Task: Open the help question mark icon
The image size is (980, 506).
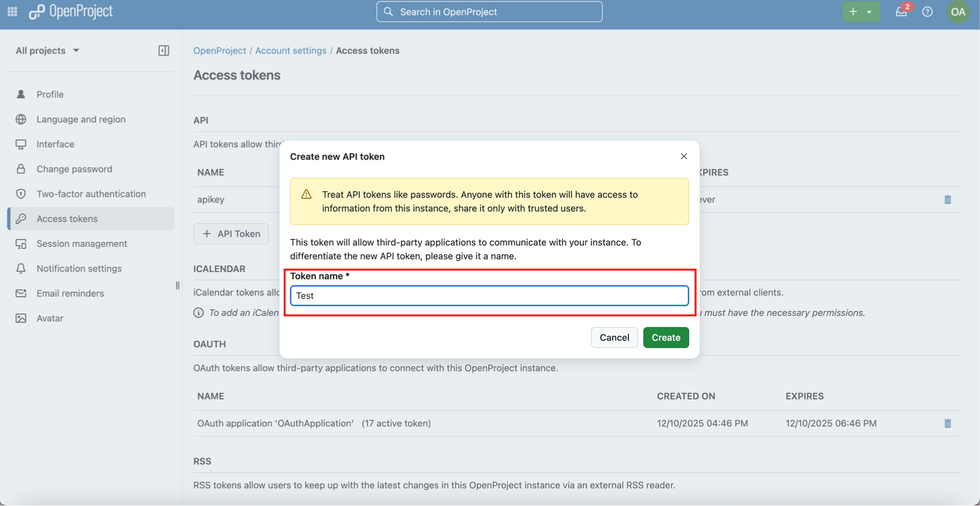Action: pyautogui.click(x=927, y=11)
